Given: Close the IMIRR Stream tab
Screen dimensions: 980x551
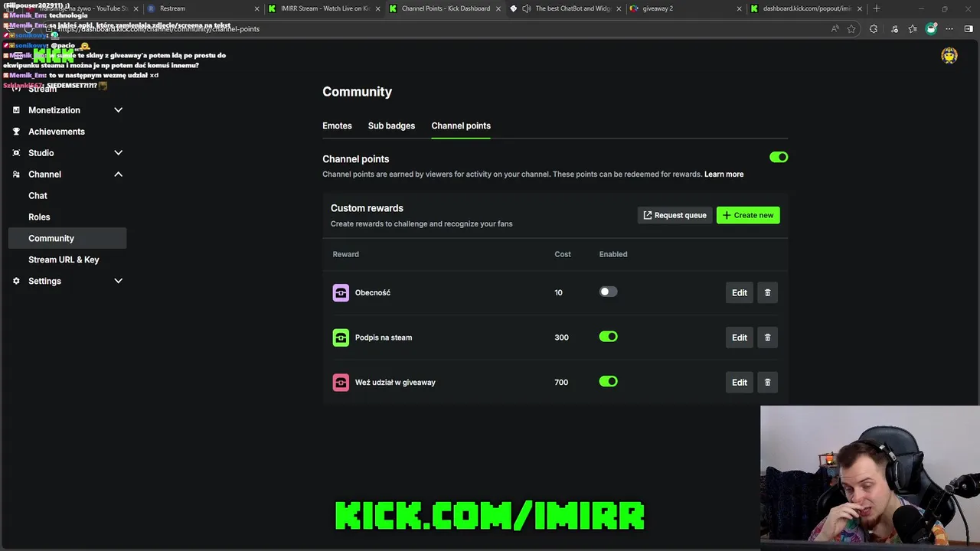Looking at the screenshot, I should point(377,8).
